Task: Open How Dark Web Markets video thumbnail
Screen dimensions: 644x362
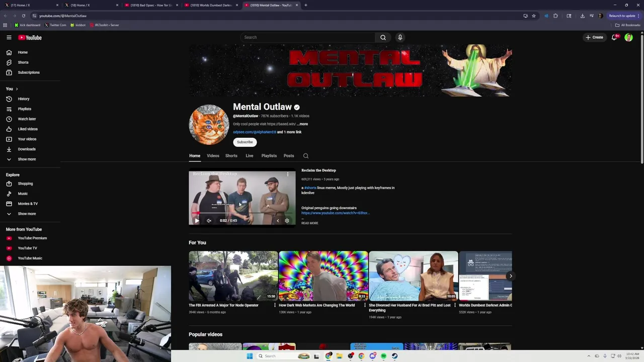Action: pyautogui.click(x=324, y=276)
